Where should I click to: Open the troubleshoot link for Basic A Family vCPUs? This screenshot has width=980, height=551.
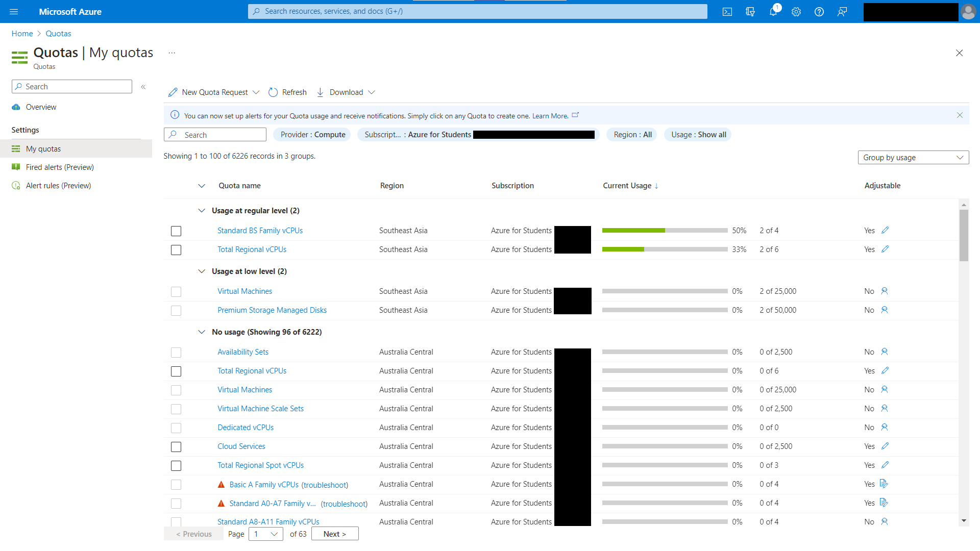(x=325, y=485)
